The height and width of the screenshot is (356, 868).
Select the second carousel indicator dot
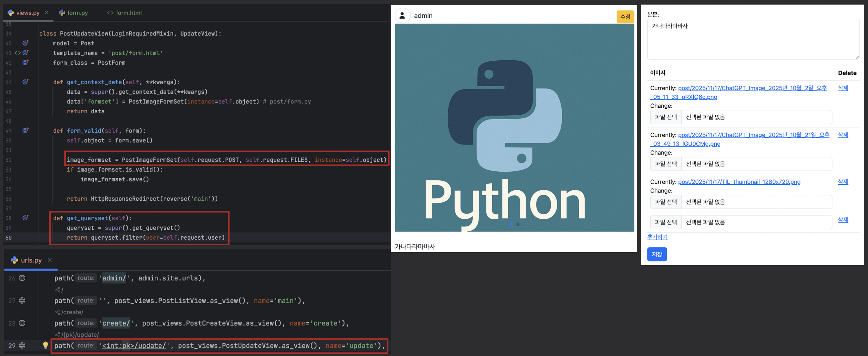click(518, 224)
